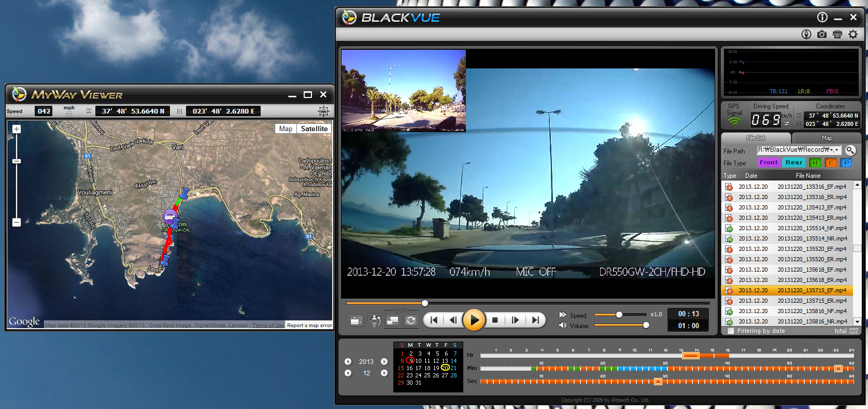Click the video progress seek bar handle
Viewport: 868px width, 409px height.
click(425, 303)
